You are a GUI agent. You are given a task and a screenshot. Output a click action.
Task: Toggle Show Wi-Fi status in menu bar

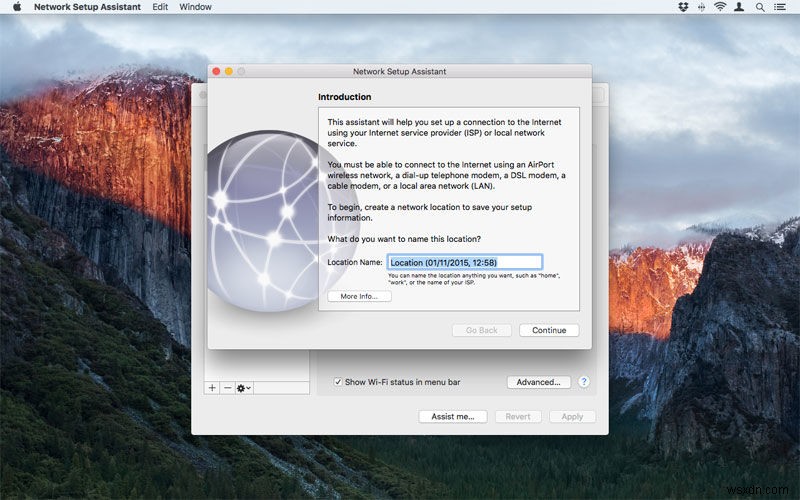(x=338, y=382)
